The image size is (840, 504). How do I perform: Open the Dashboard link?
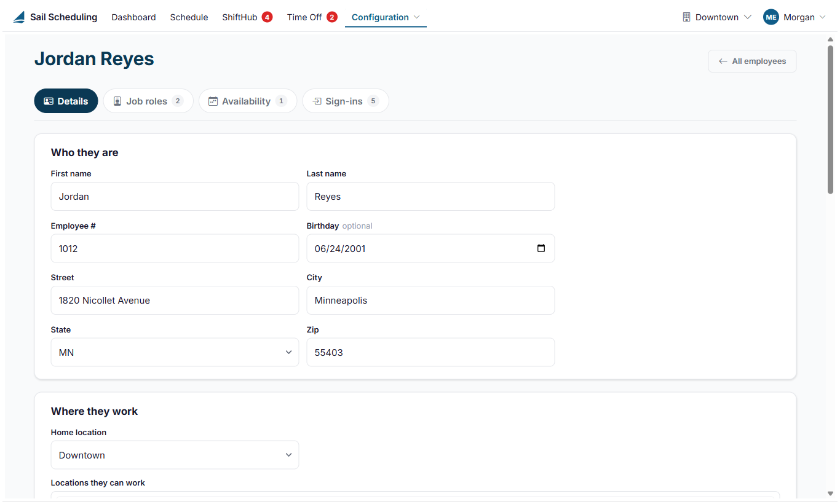133,17
